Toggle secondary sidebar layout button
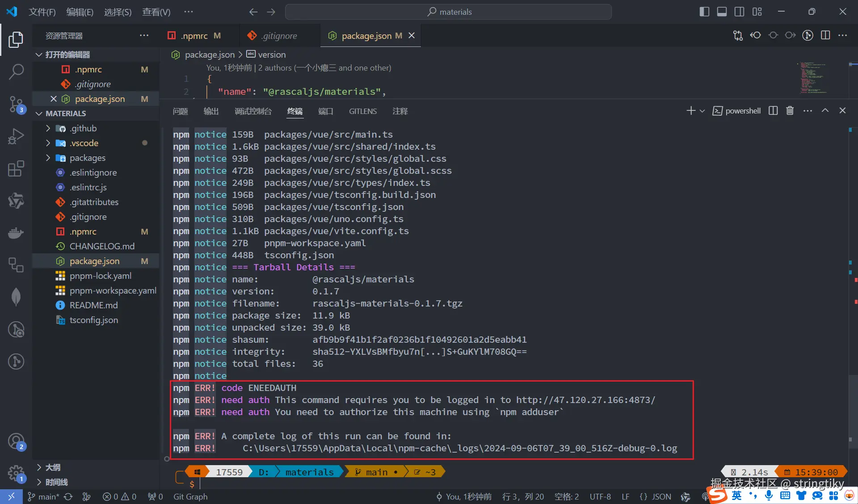 (739, 12)
